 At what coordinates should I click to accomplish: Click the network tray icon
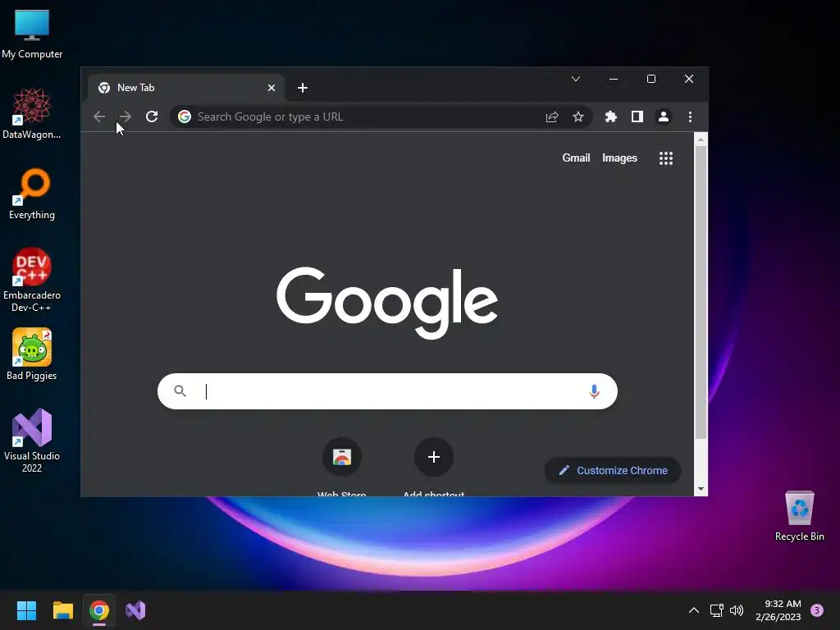point(716,610)
